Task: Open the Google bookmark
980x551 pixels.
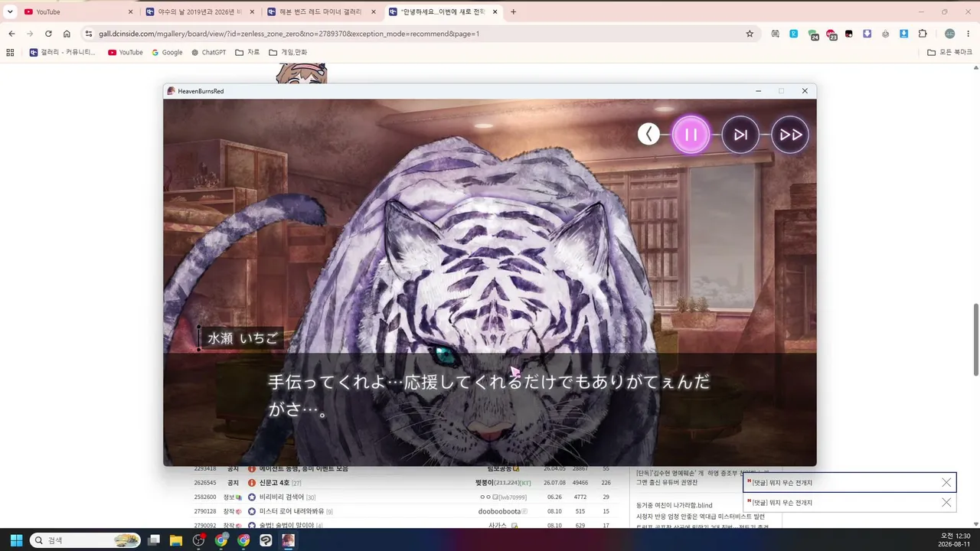Action: coord(167,52)
